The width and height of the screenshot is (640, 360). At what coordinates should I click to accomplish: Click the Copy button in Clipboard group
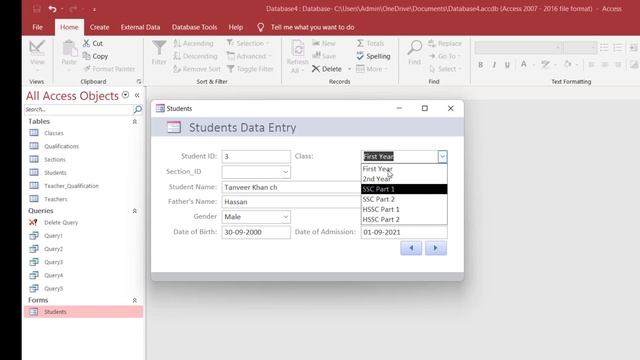point(95,56)
